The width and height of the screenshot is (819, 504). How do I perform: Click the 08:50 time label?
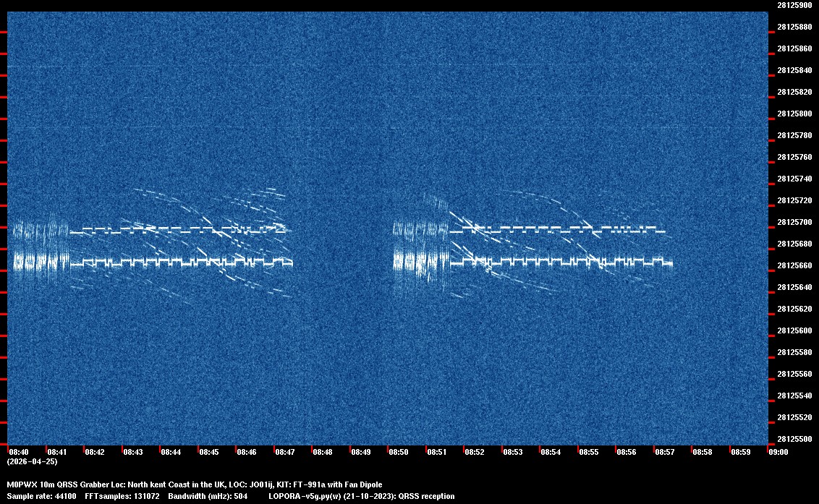[399, 452]
